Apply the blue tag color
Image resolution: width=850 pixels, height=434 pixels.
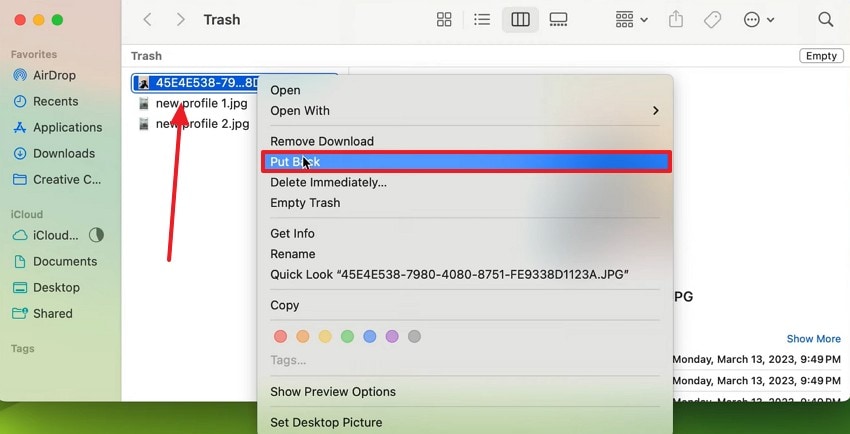pyautogui.click(x=370, y=336)
